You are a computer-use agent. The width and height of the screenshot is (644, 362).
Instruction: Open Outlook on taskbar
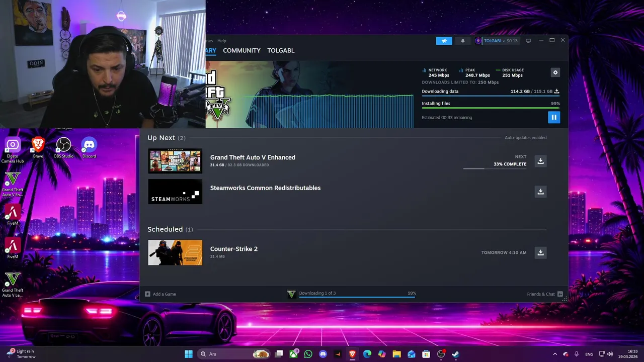click(412, 354)
